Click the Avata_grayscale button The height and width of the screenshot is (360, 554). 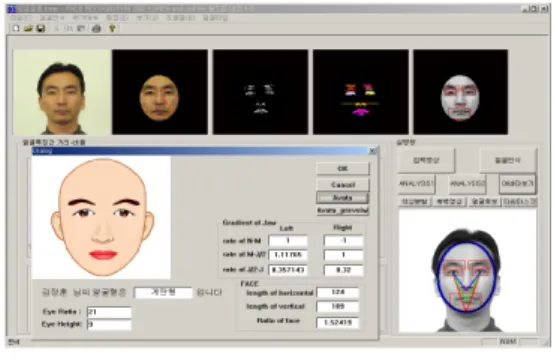[343, 211]
